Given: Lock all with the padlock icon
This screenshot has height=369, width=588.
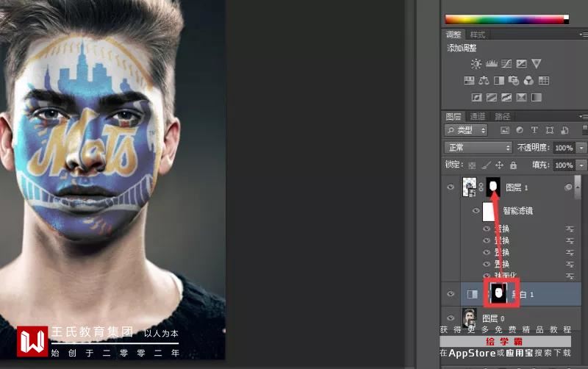Looking at the screenshot, I should [x=513, y=165].
